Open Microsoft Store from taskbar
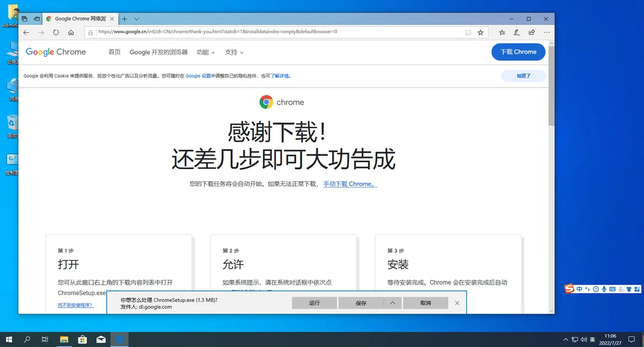644x347 pixels. point(83,339)
